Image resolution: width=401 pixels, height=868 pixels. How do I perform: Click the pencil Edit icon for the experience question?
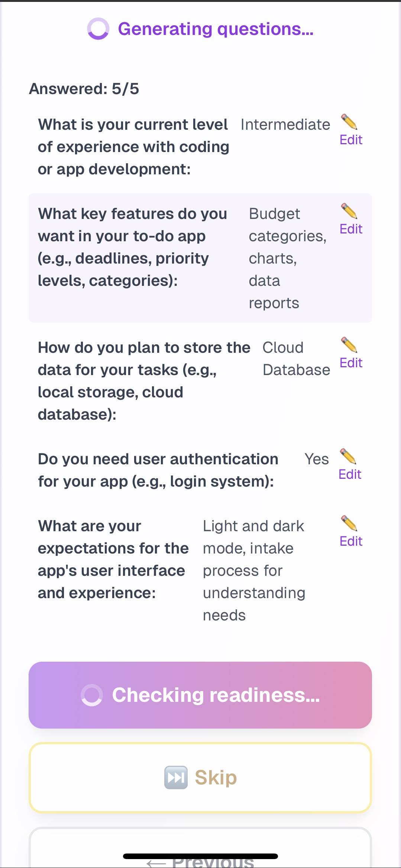tap(350, 123)
